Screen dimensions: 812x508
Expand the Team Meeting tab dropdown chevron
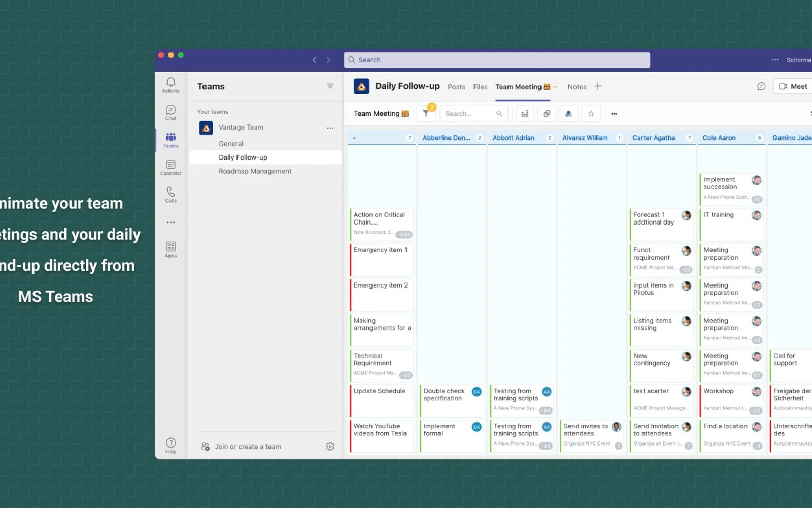coord(555,87)
